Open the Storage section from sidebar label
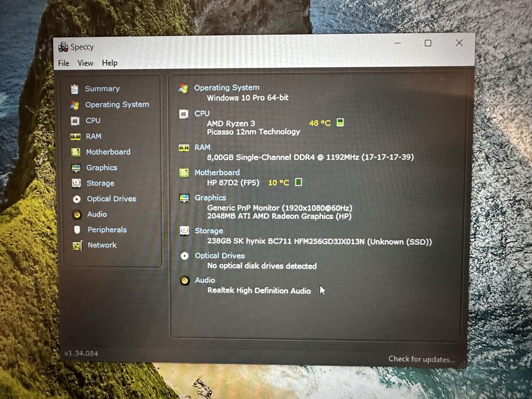This screenshot has width=532, height=399. [100, 183]
